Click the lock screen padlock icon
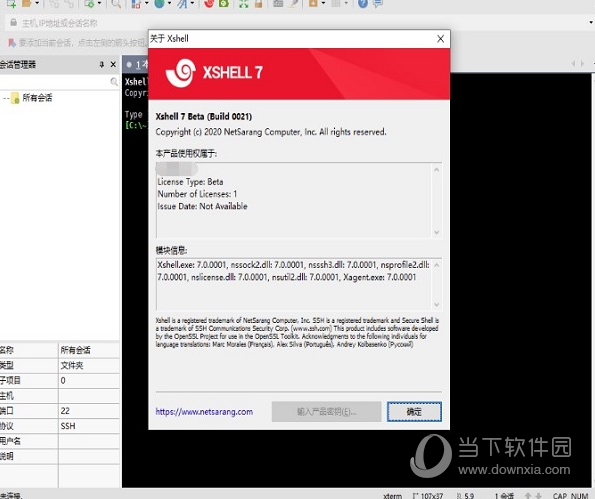The height and width of the screenshot is (499, 595). [258, 4]
